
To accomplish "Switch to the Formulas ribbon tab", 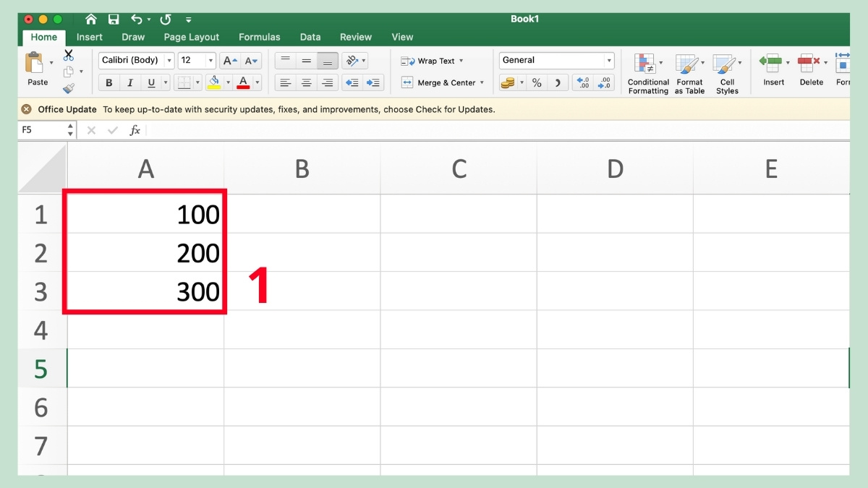I will [x=259, y=37].
